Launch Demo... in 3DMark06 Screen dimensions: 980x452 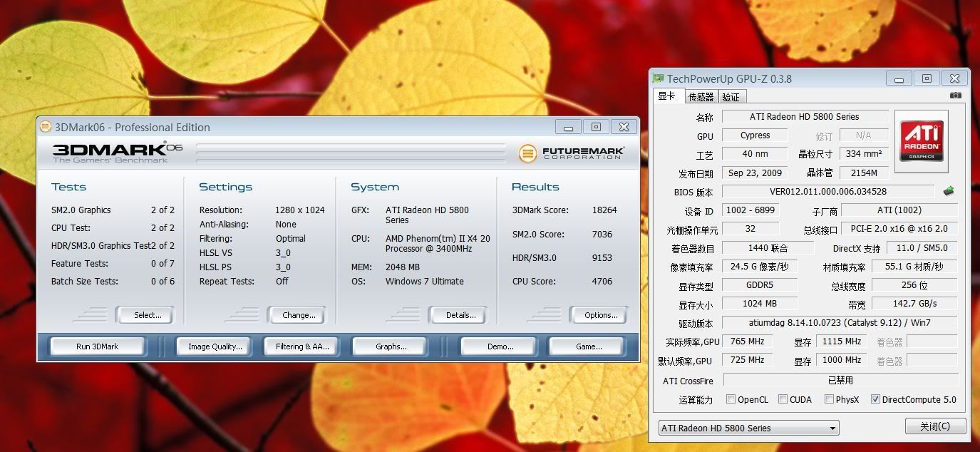500,346
